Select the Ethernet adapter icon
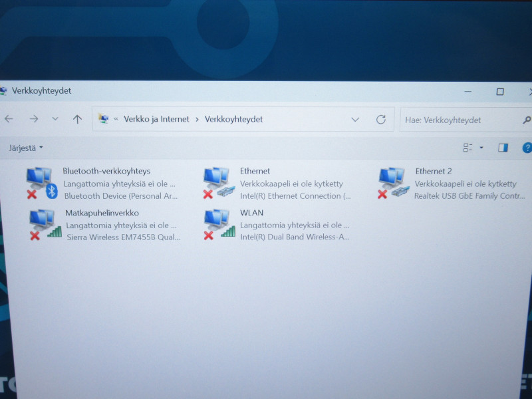 coord(219,184)
